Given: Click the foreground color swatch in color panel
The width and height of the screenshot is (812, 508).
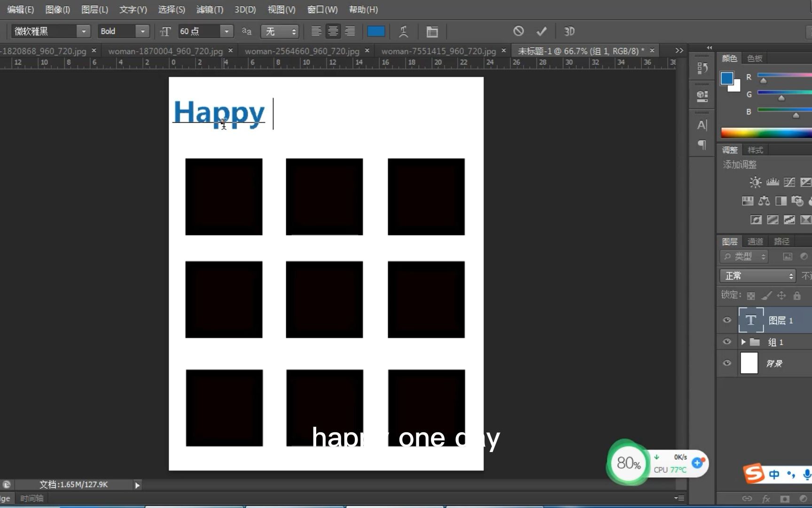Looking at the screenshot, I should coord(727,78).
